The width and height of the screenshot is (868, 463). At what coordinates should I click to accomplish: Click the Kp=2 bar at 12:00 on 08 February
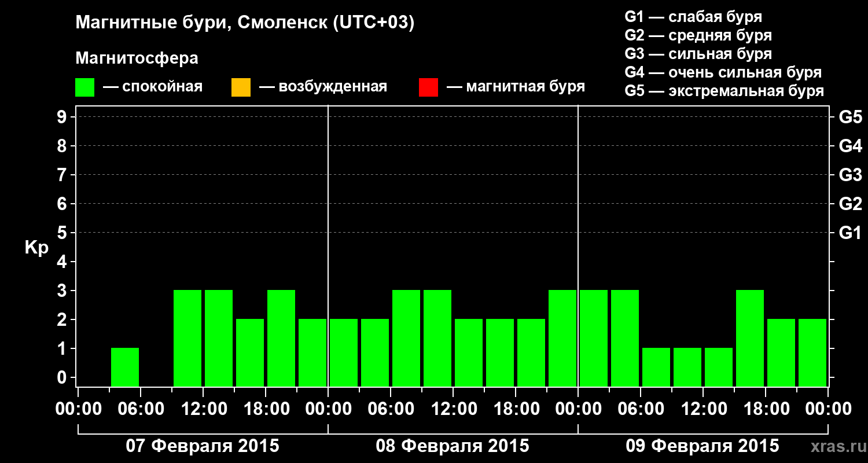(469, 352)
